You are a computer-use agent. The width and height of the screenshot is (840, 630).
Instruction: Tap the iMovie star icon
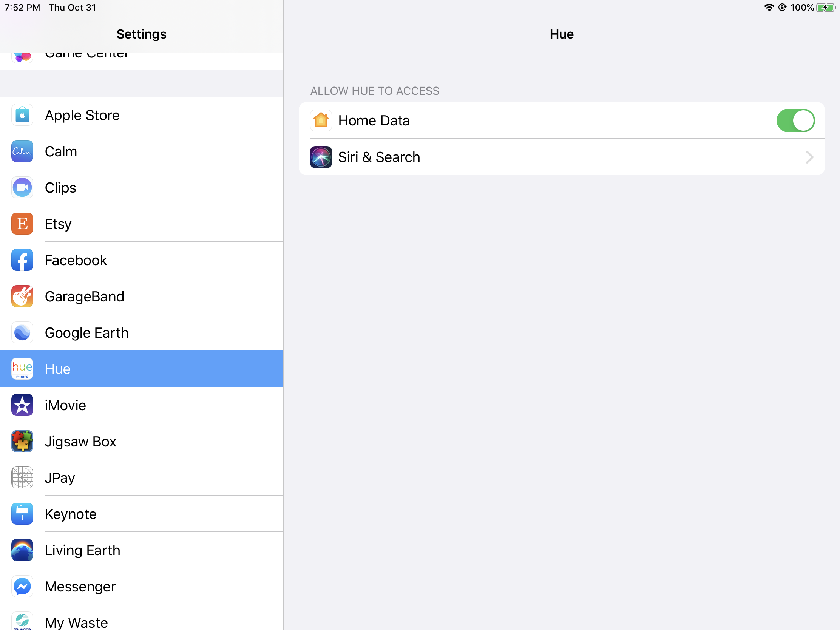(x=22, y=405)
